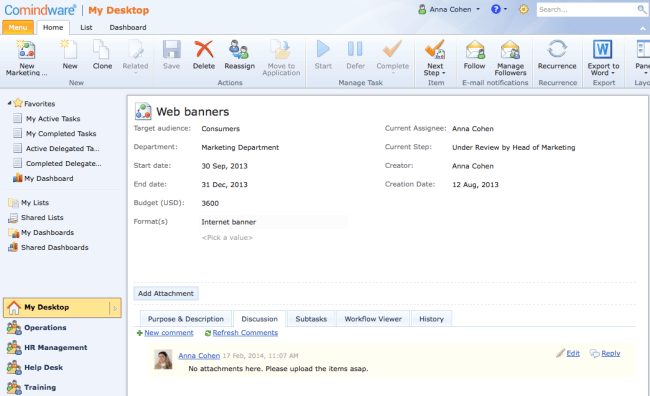Viewport: 650px width, 396px height.
Task: Click the Next Step icon
Action: click(x=435, y=50)
